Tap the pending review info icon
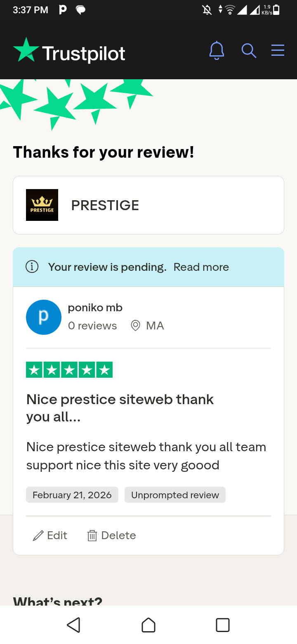The image size is (297, 644). click(32, 267)
